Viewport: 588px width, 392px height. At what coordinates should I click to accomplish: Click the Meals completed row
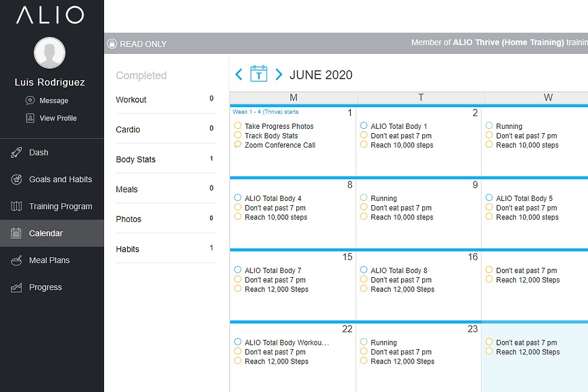166,189
